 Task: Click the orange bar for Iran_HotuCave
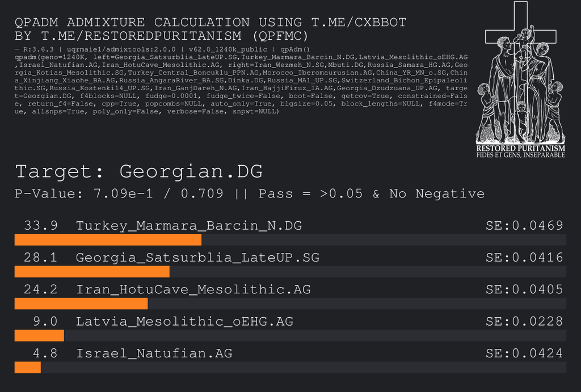[81, 304]
